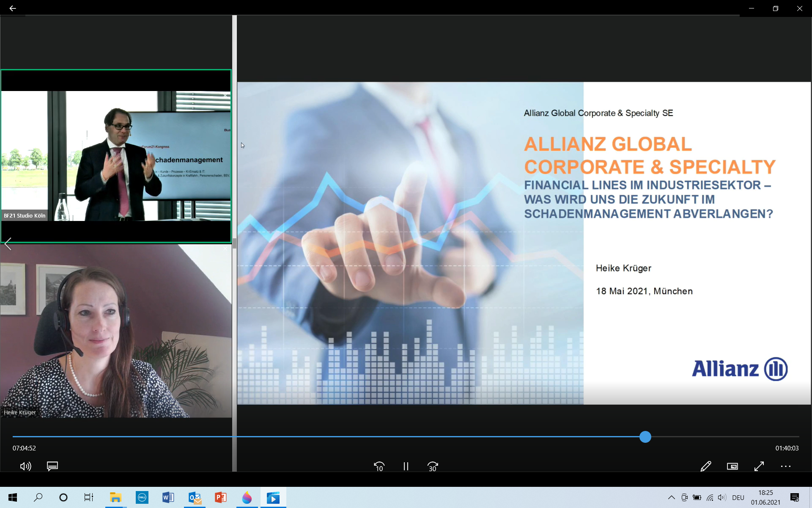Enter fullscreen with the expand arrow
Screen dimensions: 812x508
[x=759, y=466]
